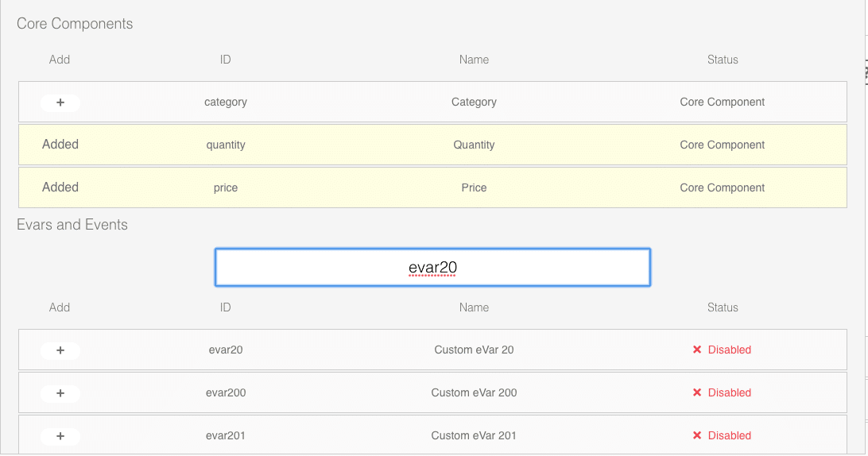The height and width of the screenshot is (456, 868).
Task: Add evar200 using its plus icon
Action: (60, 393)
